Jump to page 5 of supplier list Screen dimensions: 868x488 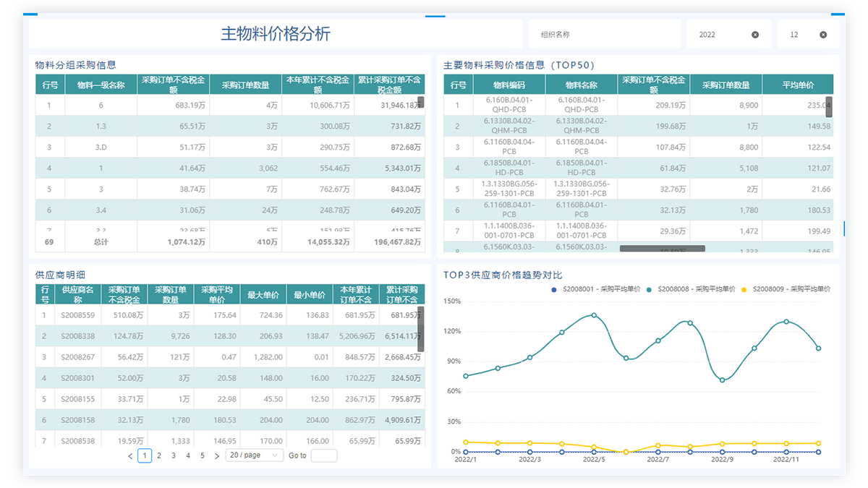tap(203, 456)
